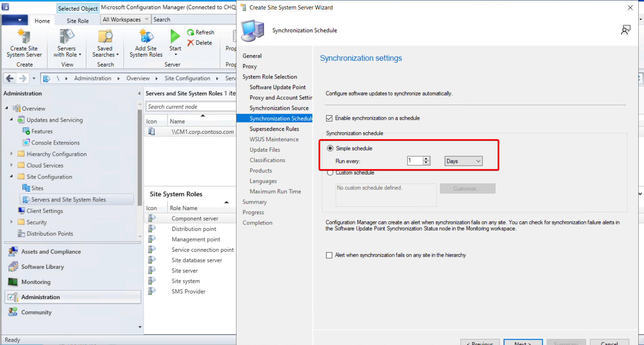The height and width of the screenshot is (345, 644).
Task: Expand the Hierarchy Configuration node
Action: (11, 154)
